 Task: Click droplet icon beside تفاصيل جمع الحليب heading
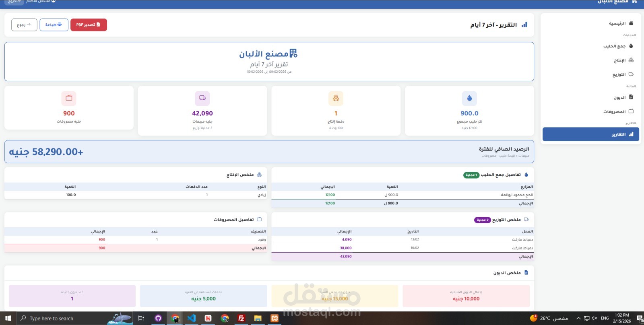(x=526, y=175)
